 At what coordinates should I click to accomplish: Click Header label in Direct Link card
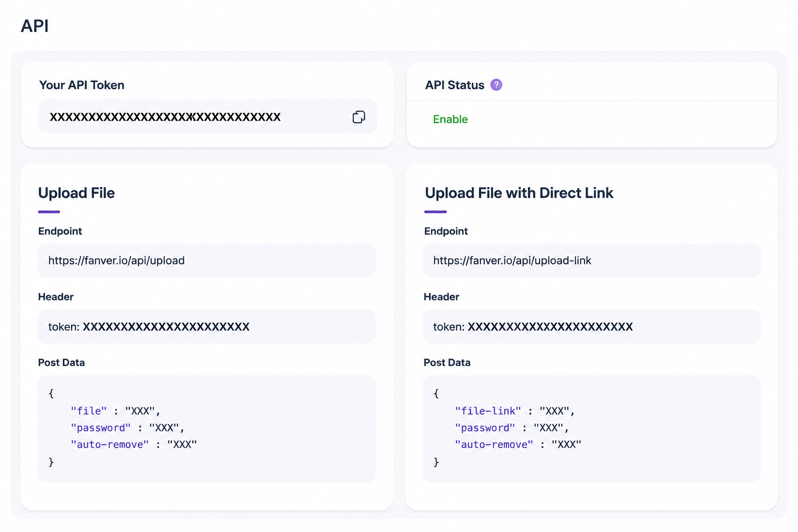pos(441,297)
